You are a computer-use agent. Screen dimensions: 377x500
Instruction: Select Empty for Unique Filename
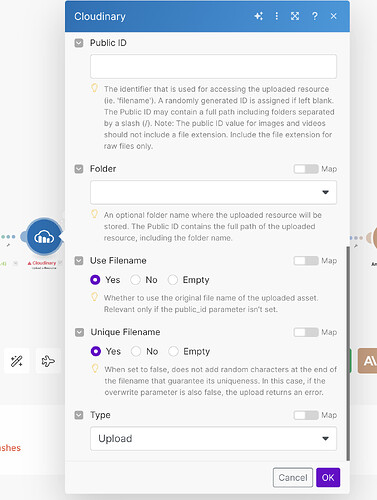click(173, 351)
